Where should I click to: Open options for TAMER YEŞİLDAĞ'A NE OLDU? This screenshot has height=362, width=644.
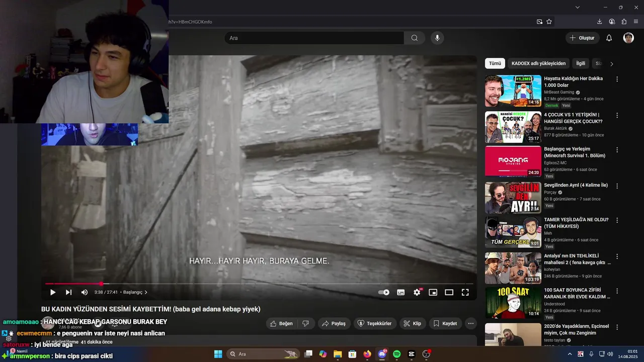[617, 220]
